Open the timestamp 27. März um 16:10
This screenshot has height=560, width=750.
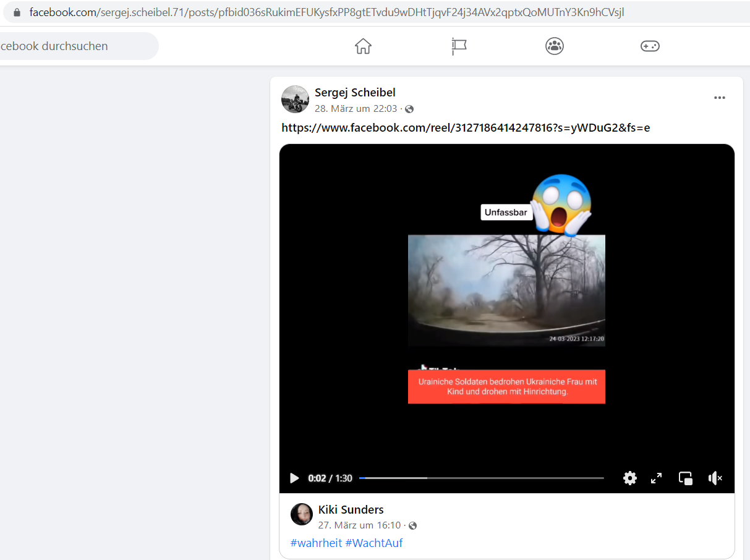[360, 525]
